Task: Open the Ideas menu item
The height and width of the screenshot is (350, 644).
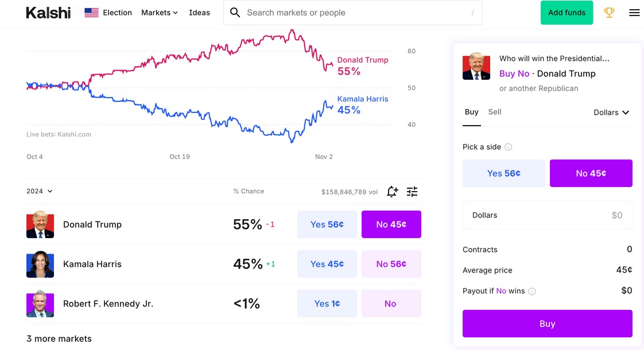Action: click(199, 13)
